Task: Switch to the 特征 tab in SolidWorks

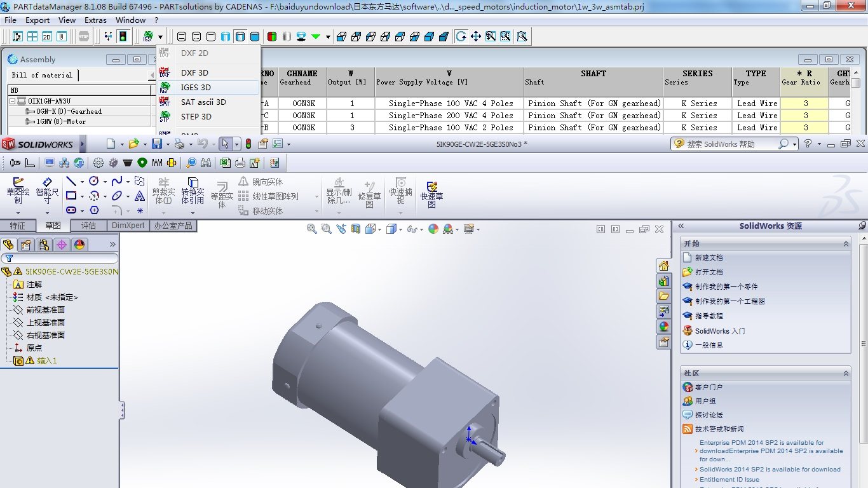Action: (x=18, y=226)
